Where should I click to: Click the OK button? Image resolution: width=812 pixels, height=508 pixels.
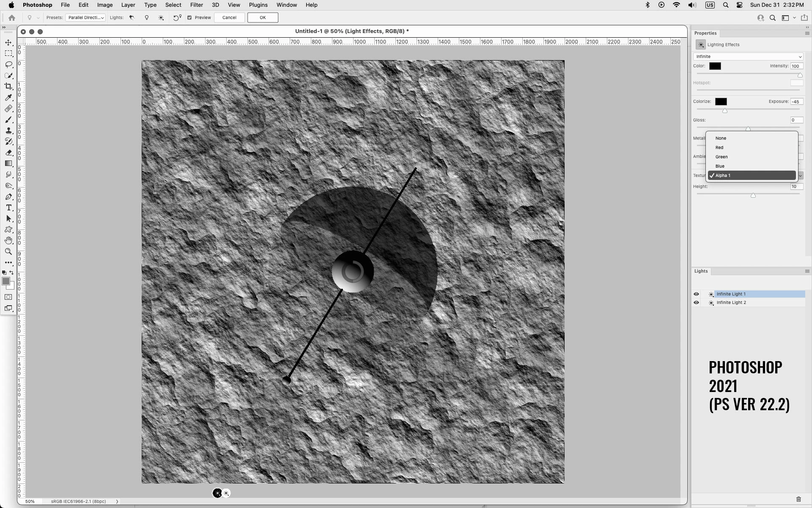[x=263, y=18]
